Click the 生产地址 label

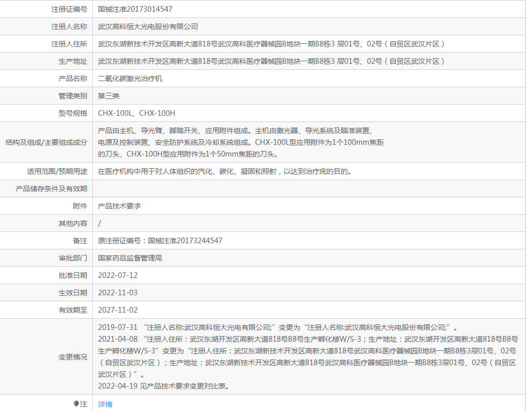point(72,61)
